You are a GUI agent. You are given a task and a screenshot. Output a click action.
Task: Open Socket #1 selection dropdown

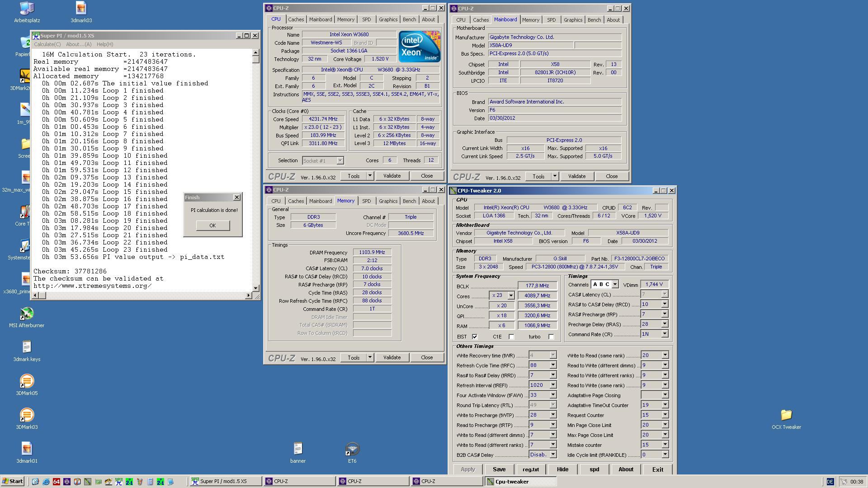coord(340,161)
